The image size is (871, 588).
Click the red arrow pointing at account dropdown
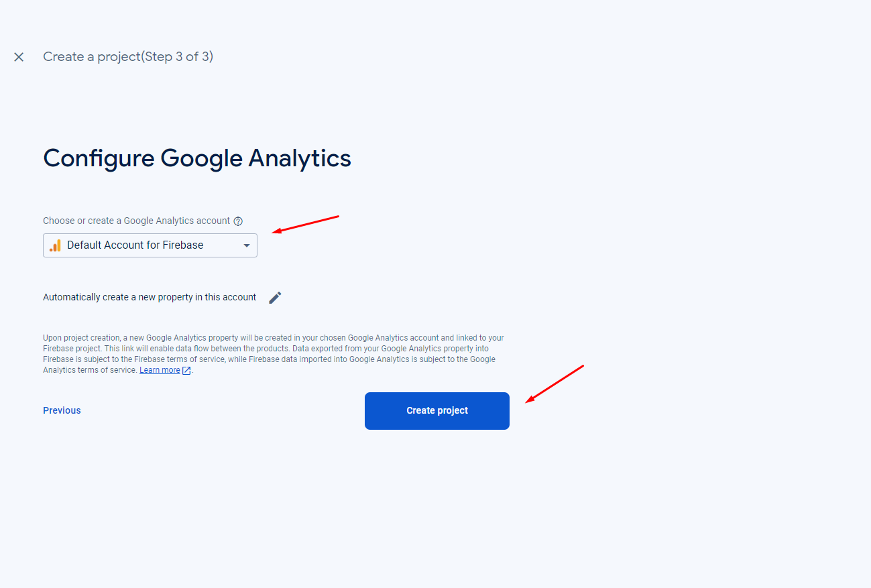coord(306,225)
